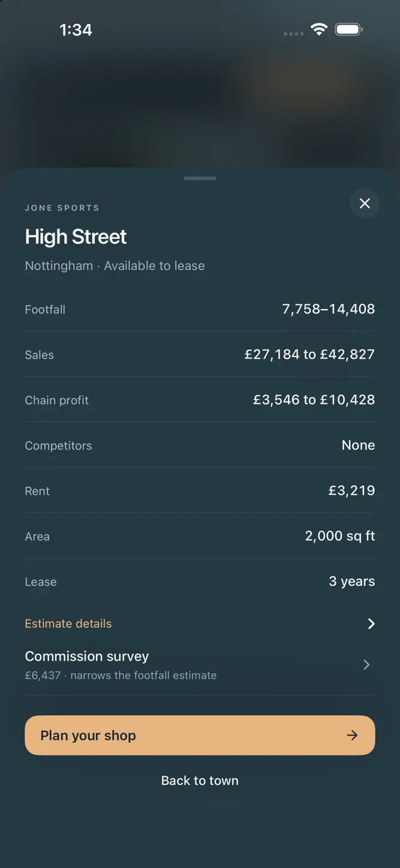The image size is (400, 868).
Task: Tap the battery indicator icon
Action: pyautogui.click(x=348, y=29)
